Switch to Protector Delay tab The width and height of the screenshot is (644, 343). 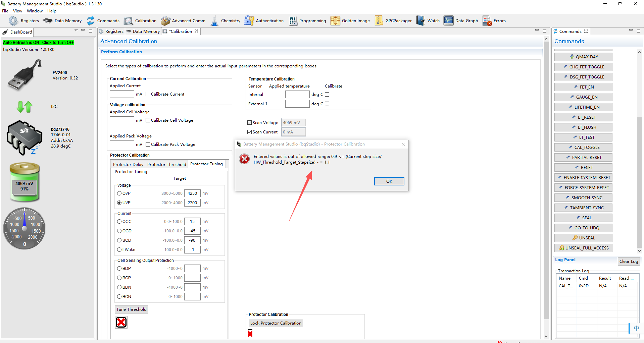128,165
